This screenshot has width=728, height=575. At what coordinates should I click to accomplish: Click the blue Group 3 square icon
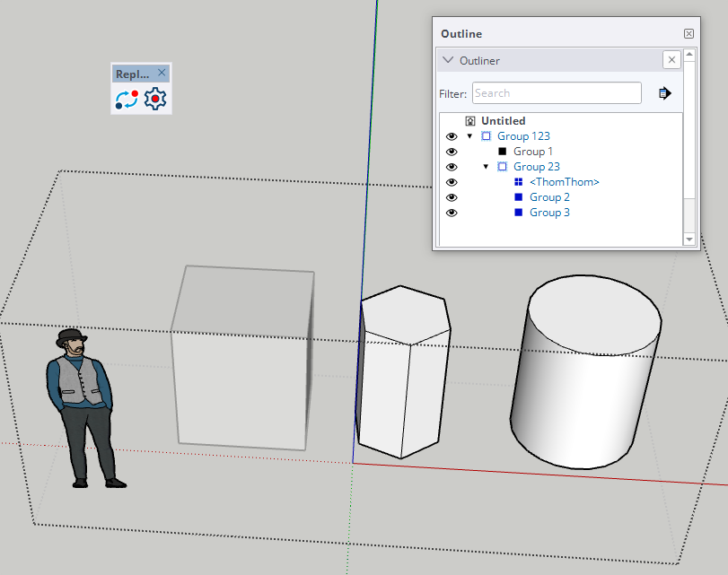pyautogui.click(x=518, y=213)
